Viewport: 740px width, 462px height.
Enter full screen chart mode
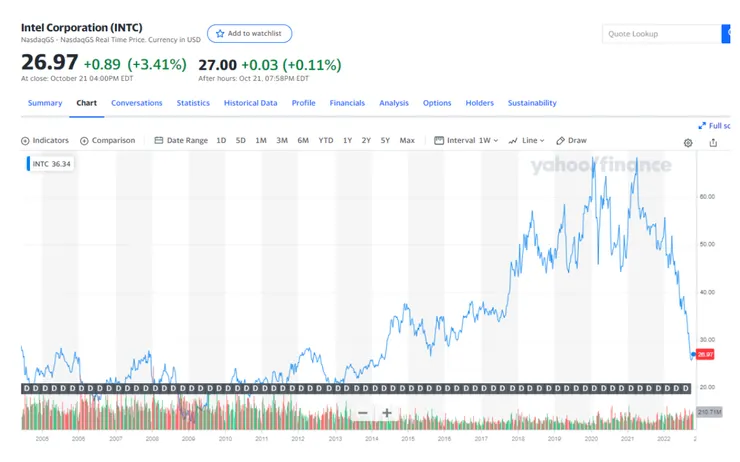pos(714,126)
